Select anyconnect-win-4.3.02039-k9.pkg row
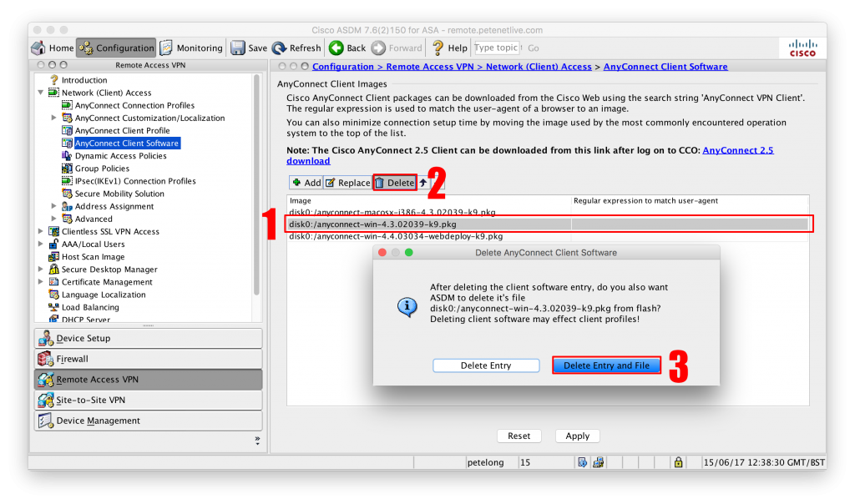Image resolution: width=855 pixels, height=504 pixels. 548,224
